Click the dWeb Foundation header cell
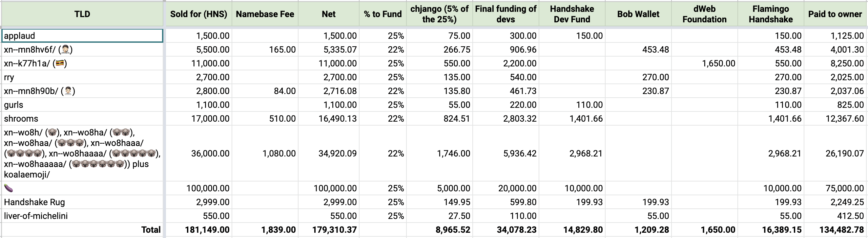The width and height of the screenshot is (868, 238). [x=704, y=14]
